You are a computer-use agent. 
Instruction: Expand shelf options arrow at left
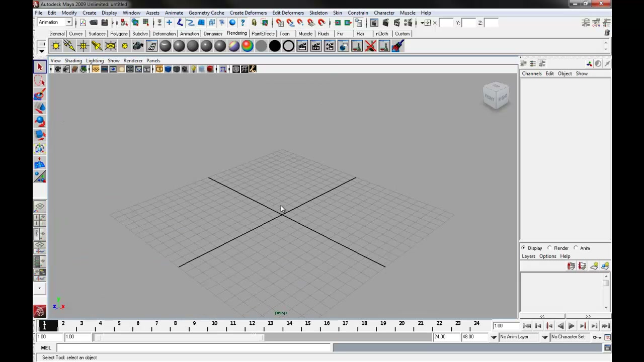tap(42, 52)
